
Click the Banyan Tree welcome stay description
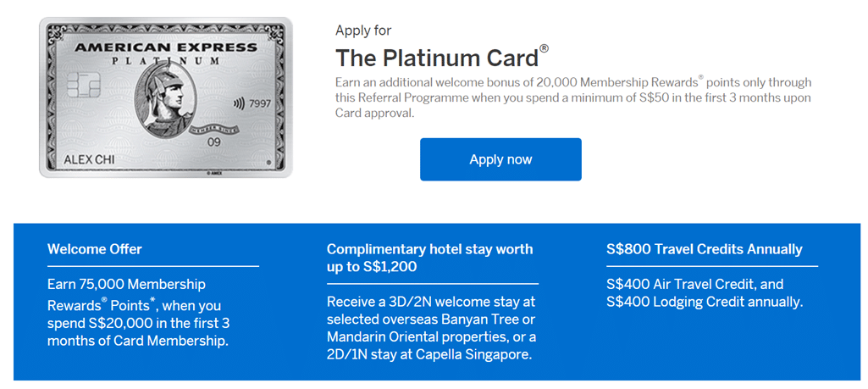pos(432,327)
